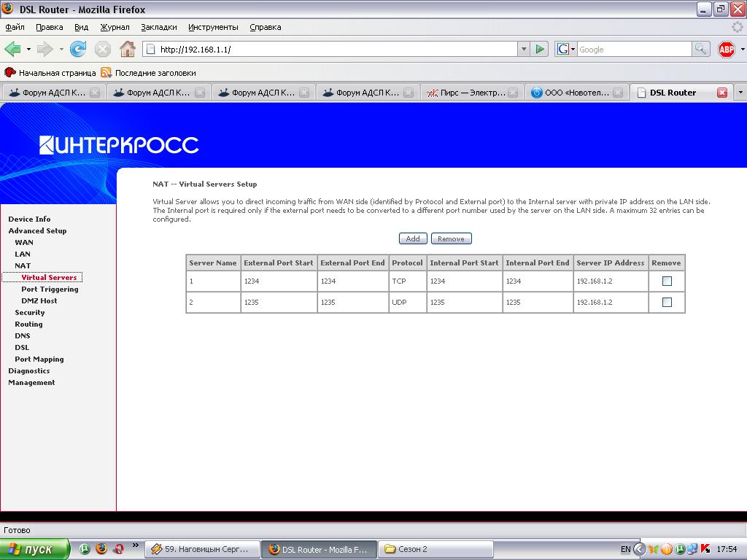The height and width of the screenshot is (560, 747).
Task: Click the Google search input field
Action: click(633, 50)
